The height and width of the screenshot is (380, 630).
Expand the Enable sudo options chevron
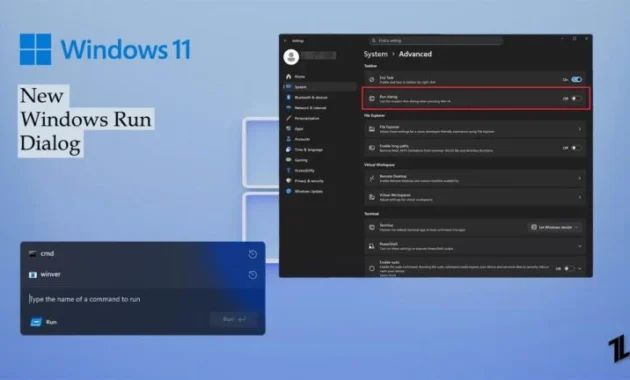(579, 268)
